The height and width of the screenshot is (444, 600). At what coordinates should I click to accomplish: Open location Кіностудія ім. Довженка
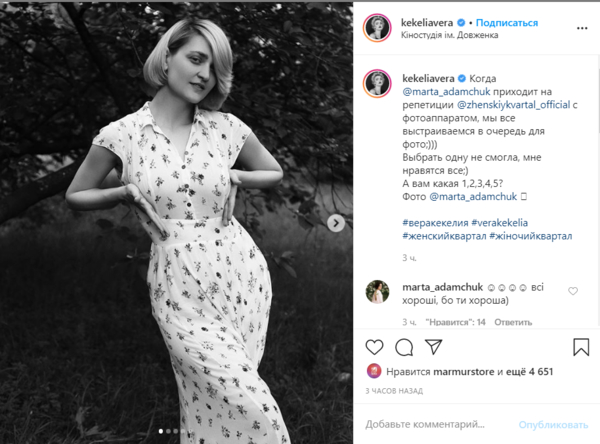pos(449,35)
